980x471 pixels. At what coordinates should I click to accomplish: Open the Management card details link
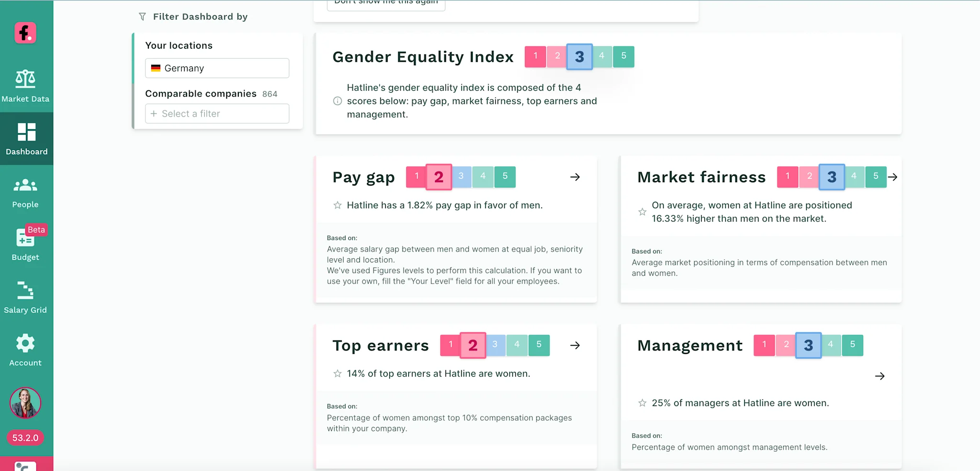tap(880, 376)
